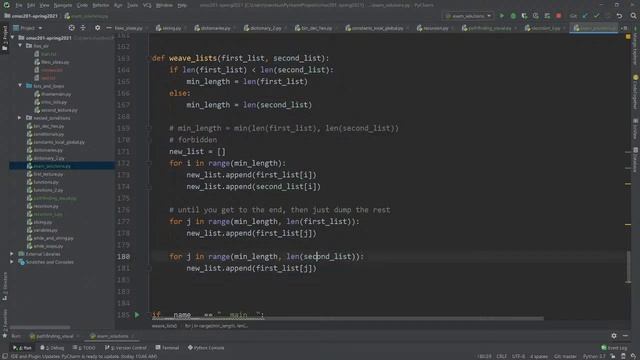The image size is (640, 360).
Task: Open the Window menu
Action: tap(164, 5)
